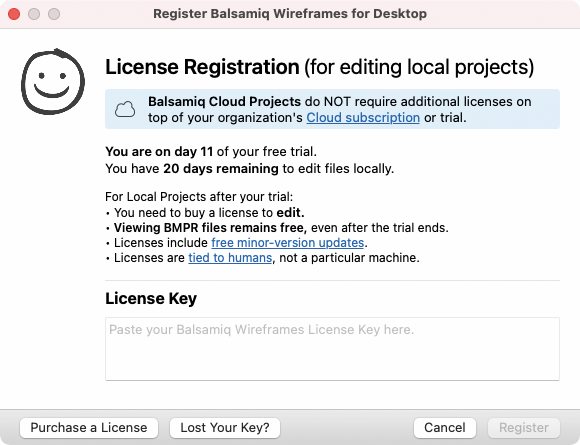Follow the free minor-version updates link
The width and height of the screenshot is (580, 445).
[287, 243]
